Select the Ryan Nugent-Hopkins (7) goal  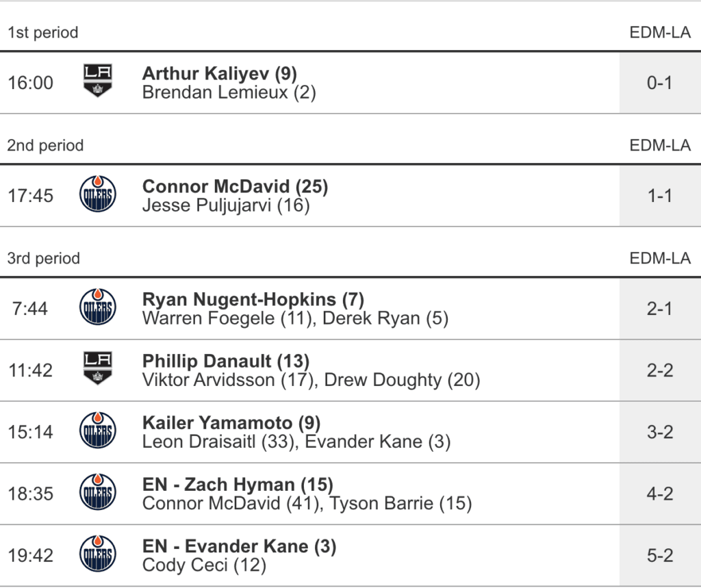(253, 299)
